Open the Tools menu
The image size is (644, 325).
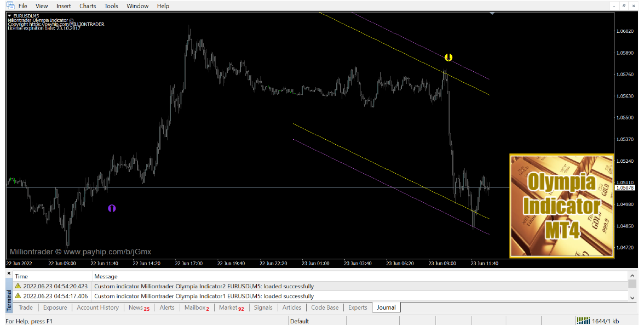[111, 5]
